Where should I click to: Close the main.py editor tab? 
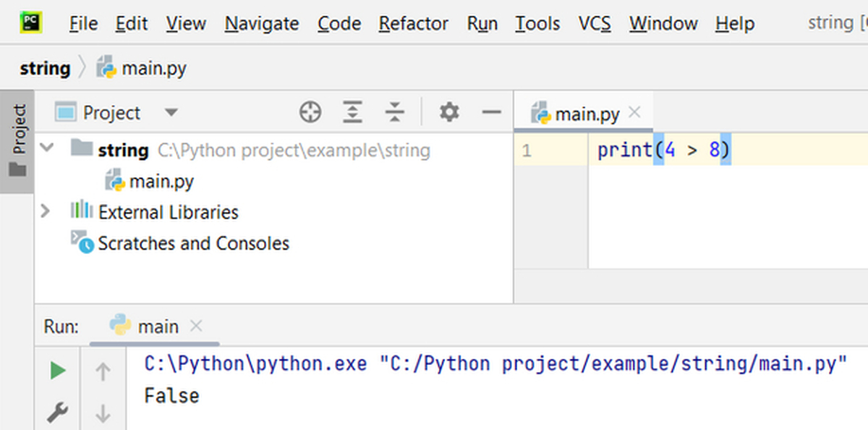coord(634,112)
